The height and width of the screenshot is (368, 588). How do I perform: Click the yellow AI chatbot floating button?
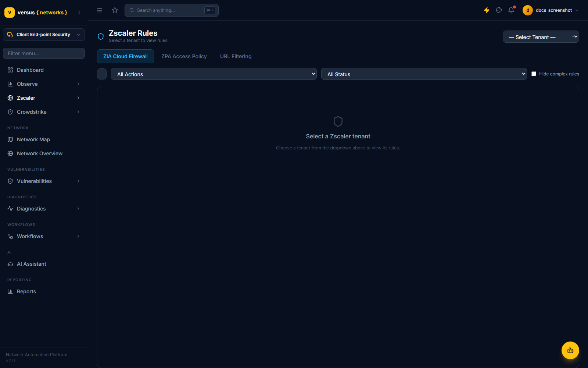[x=570, y=350]
